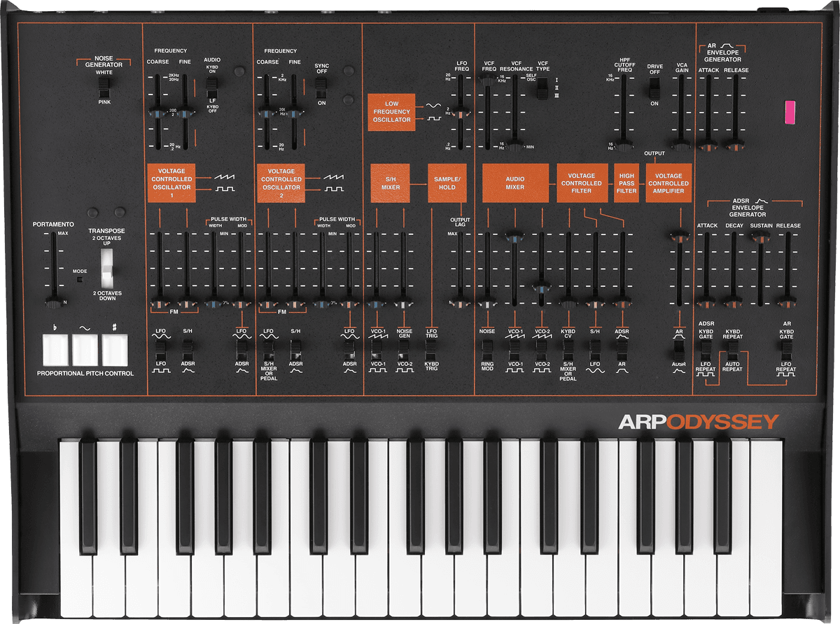Screen dimensions: 840x624
Task: Click the 'AUDIO MIXER' block label
Action: [x=515, y=183]
